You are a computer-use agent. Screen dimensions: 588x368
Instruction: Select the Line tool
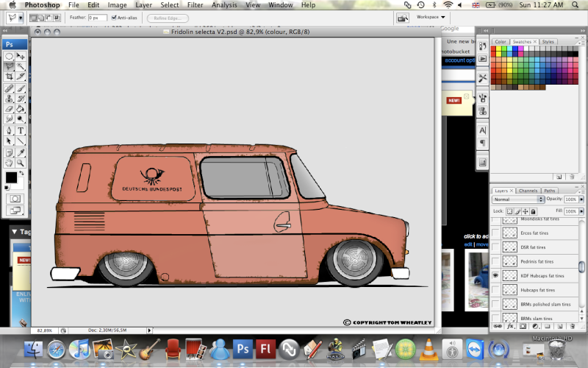click(x=21, y=141)
